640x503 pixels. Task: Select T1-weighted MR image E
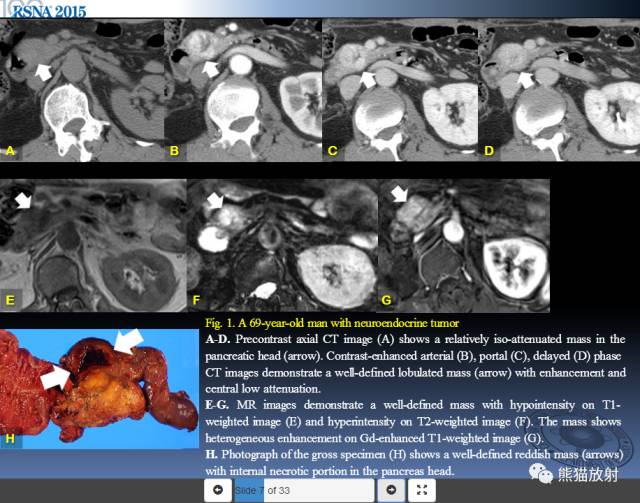tap(93, 245)
